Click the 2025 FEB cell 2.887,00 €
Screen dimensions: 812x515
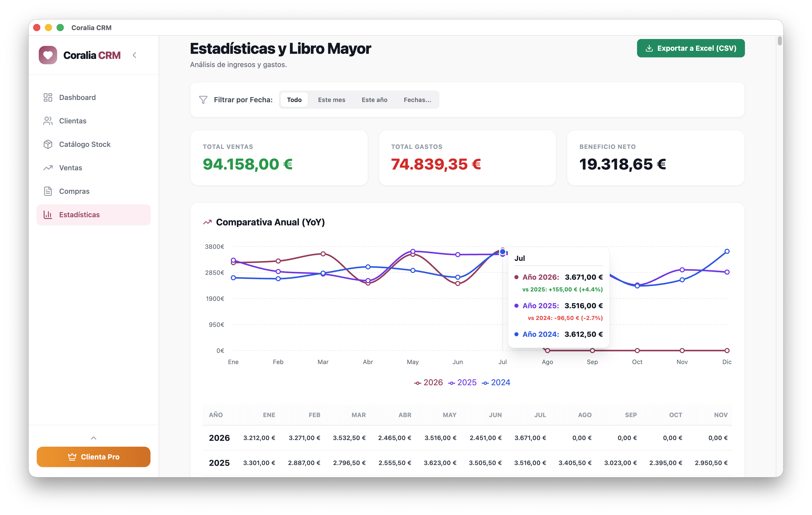click(304, 463)
